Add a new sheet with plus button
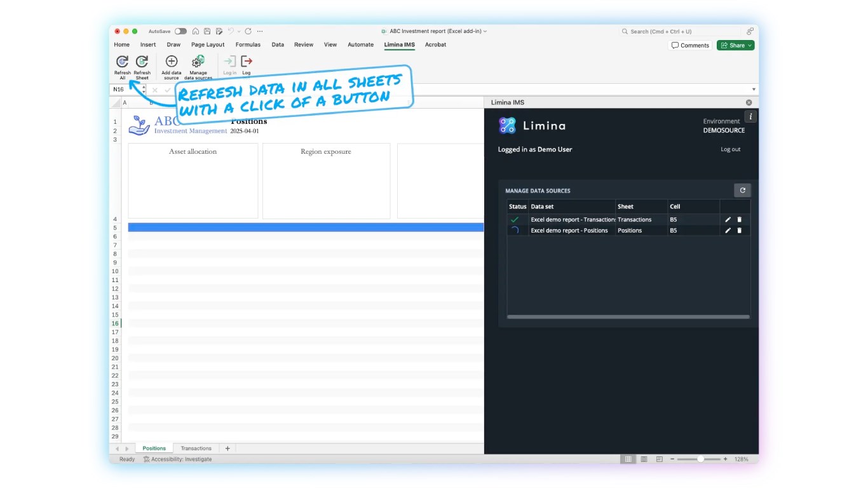868x488 pixels. pyautogui.click(x=227, y=448)
